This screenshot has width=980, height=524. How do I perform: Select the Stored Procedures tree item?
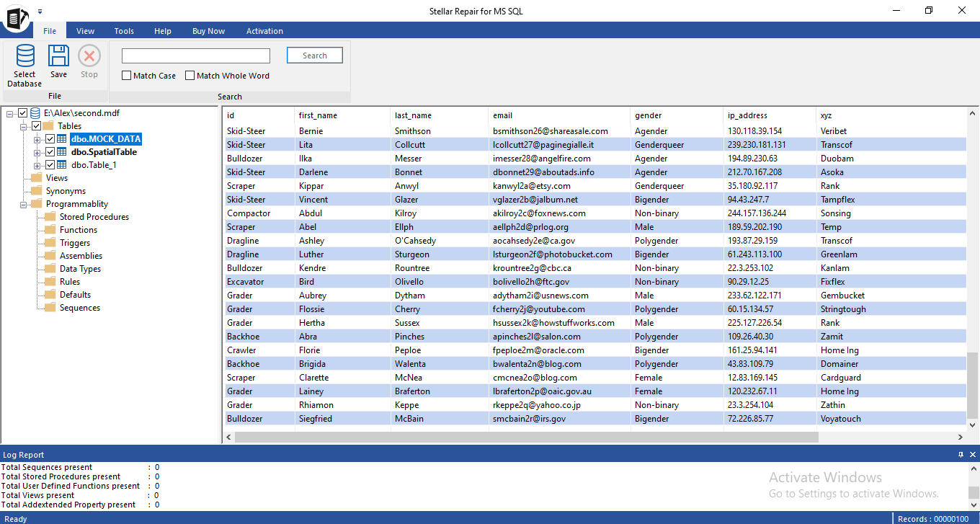[94, 217]
